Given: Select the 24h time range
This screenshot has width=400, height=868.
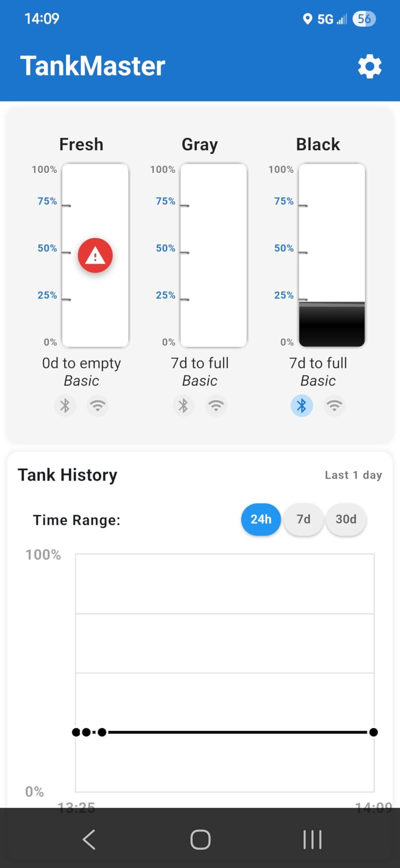Looking at the screenshot, I should click(x=261, y=519).
